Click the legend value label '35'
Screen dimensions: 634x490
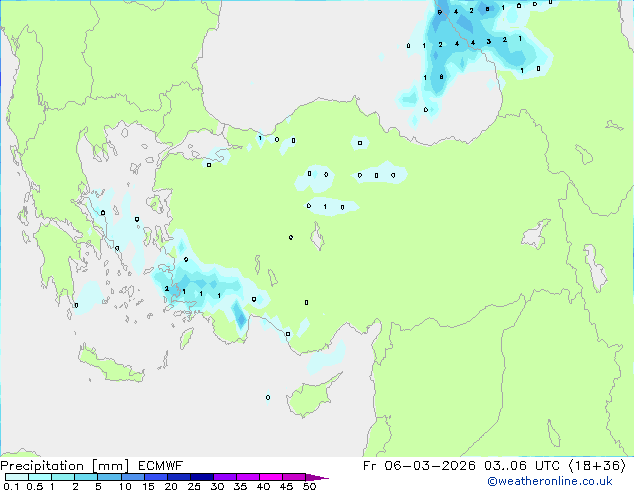point(240,486)
